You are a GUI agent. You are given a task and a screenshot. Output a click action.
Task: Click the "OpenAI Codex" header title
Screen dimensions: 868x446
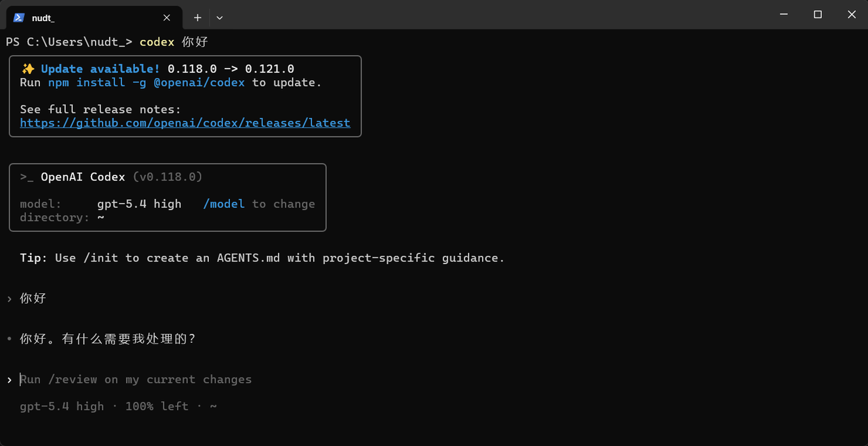click(x=83, y=176)
